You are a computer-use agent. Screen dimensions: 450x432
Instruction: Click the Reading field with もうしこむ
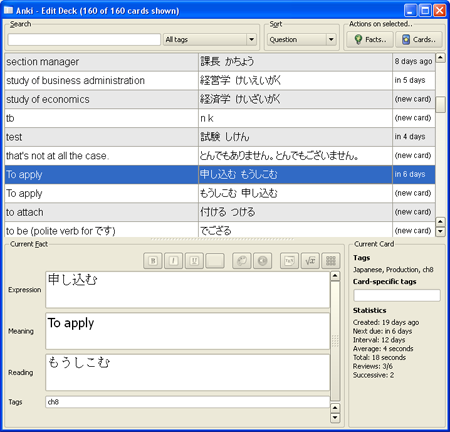187,372
